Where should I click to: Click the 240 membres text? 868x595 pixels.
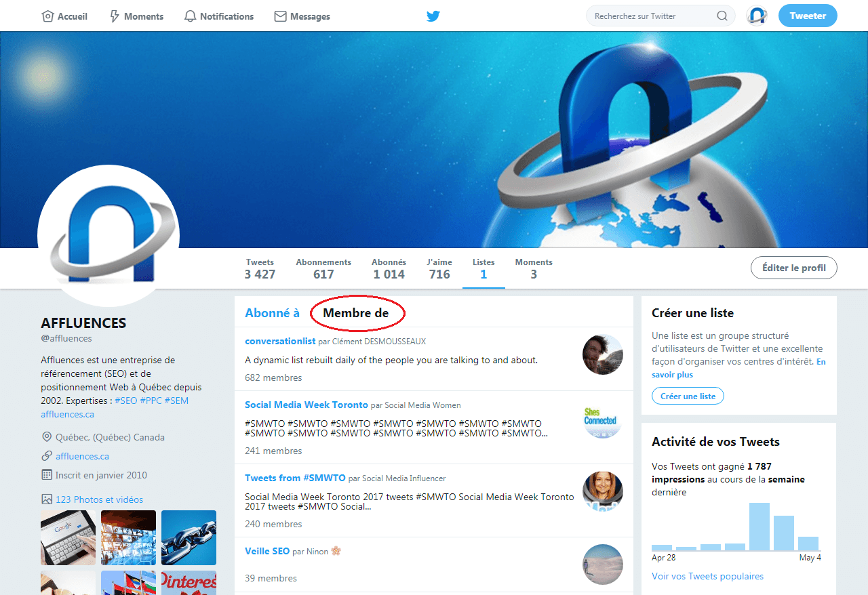[273, 524]
